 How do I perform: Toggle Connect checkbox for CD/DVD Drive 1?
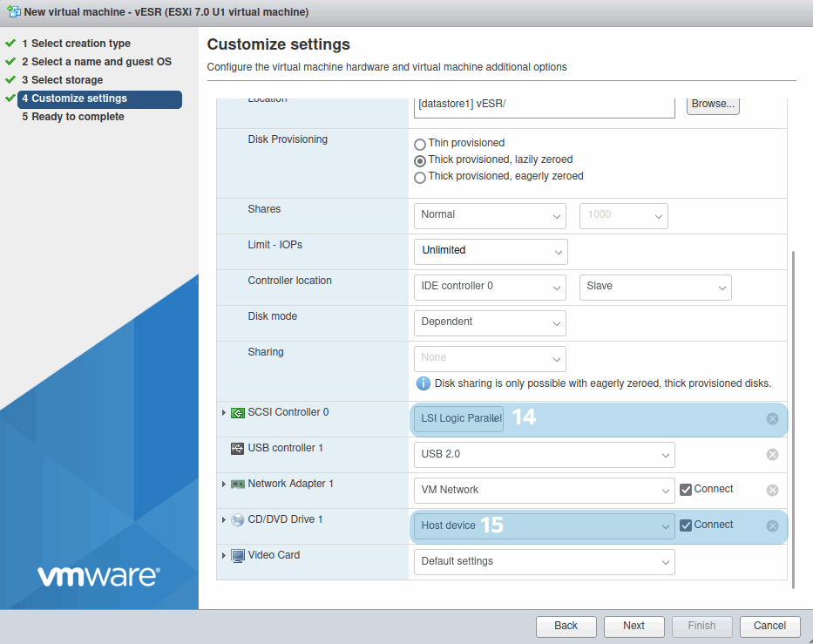coord(686,525)
